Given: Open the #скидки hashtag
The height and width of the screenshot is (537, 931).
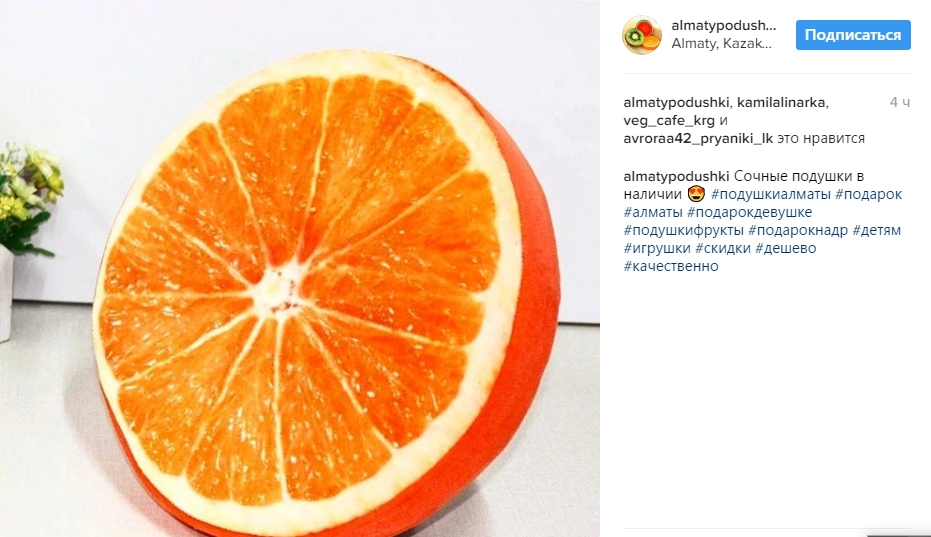Looking at the screenshot, I should click(x=723, y=248).
